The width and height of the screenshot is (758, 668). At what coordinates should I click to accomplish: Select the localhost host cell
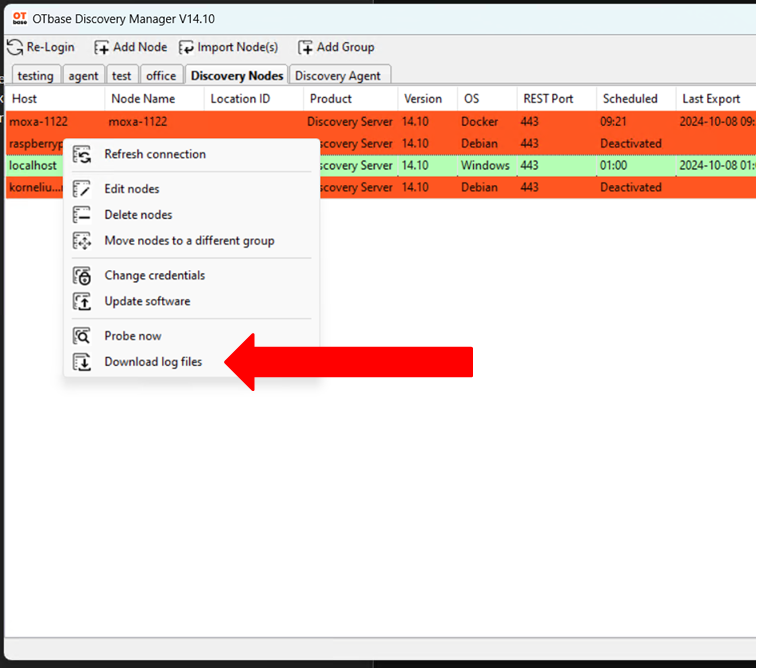point(33,165)
